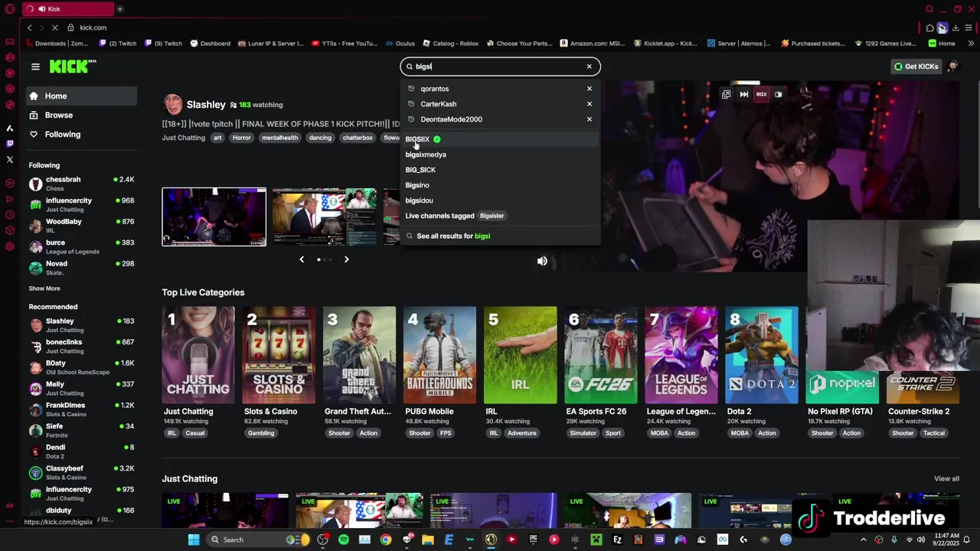
Task: Go to previous featured carousel slide
Action: click(x=302, y=259)
